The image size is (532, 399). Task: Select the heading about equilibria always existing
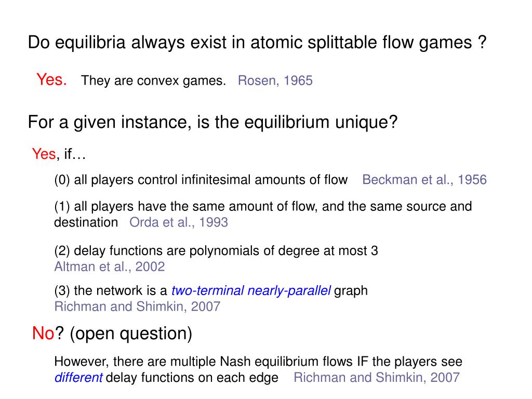[257, 43]
